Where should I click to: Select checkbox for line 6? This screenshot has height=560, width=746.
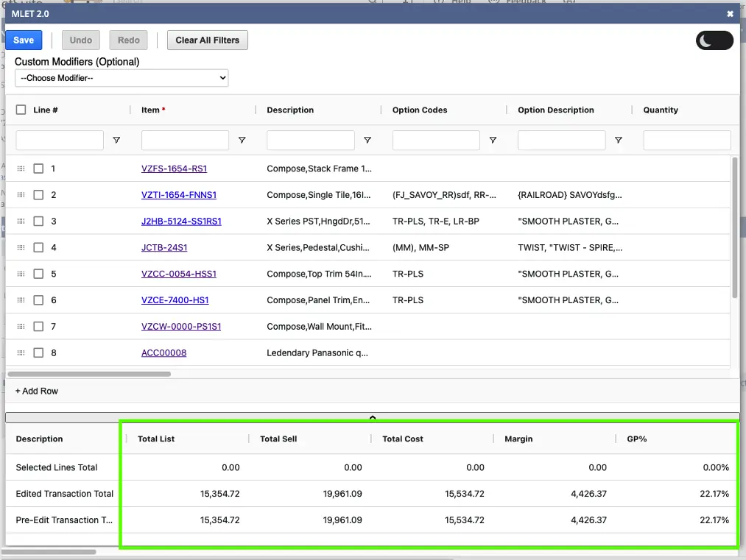38,300
